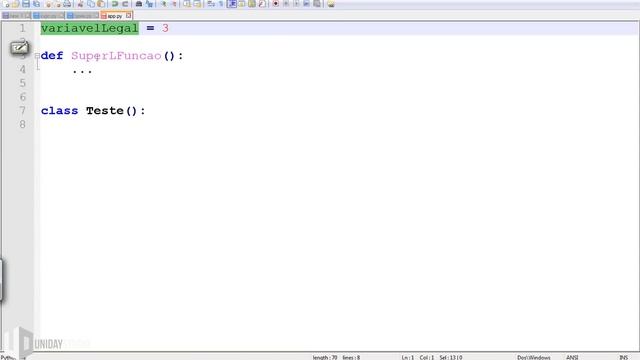640x360 pixels.
Task: Click the Close All toolbar icon
Action: point(58,4)
